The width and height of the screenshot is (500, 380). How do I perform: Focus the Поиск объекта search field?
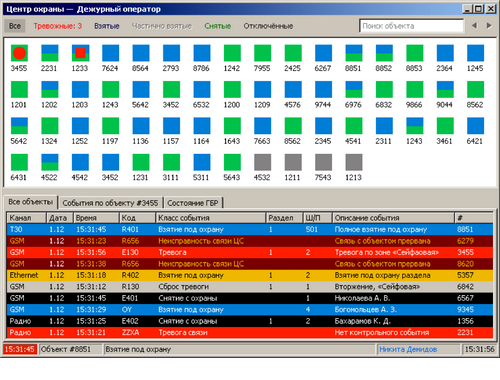click(412, 26)
